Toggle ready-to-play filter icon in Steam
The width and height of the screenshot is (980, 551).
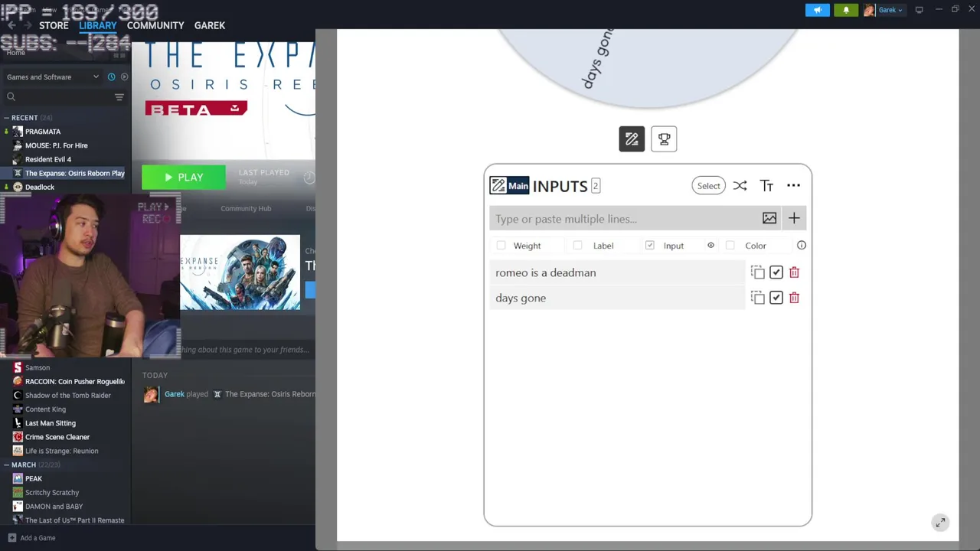[x=124, y=77]
